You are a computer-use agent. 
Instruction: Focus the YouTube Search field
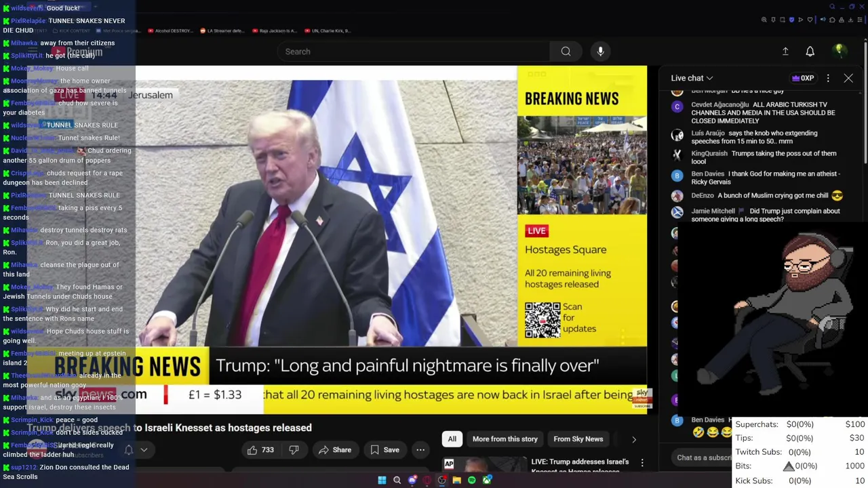tap(414, 52)
